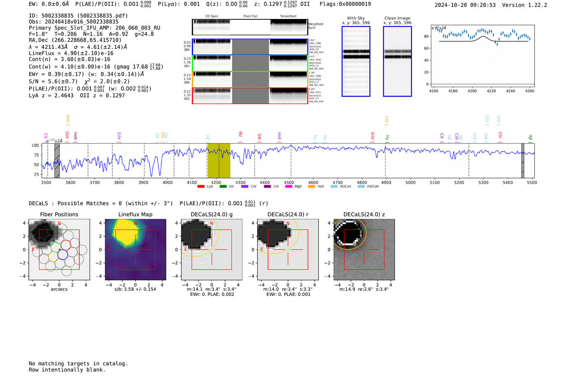
Task: Open the DECaLS(24.0) g image
Action: click(211, 250)
